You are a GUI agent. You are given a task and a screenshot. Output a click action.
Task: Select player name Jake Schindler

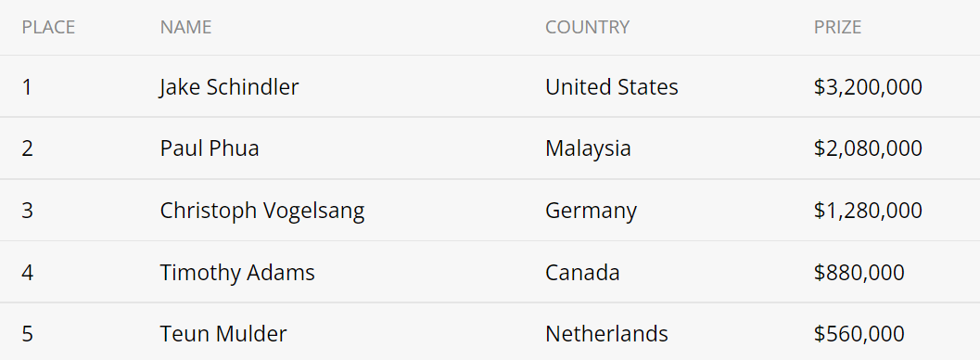[229, 87]
